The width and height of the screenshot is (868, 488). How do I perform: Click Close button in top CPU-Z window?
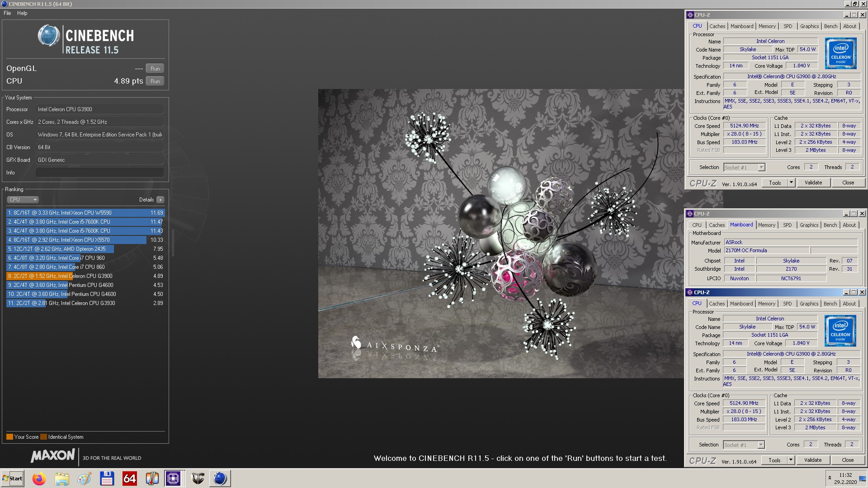coord(848,183)
